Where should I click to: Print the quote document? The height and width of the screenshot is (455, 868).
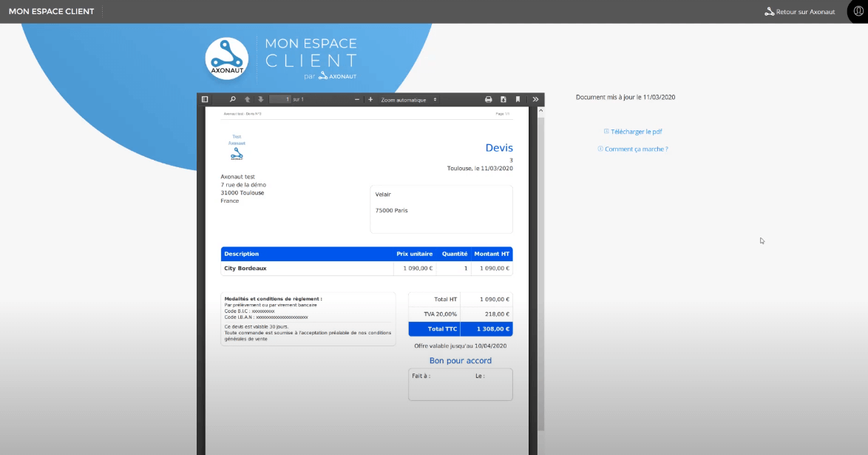[488, 99]
